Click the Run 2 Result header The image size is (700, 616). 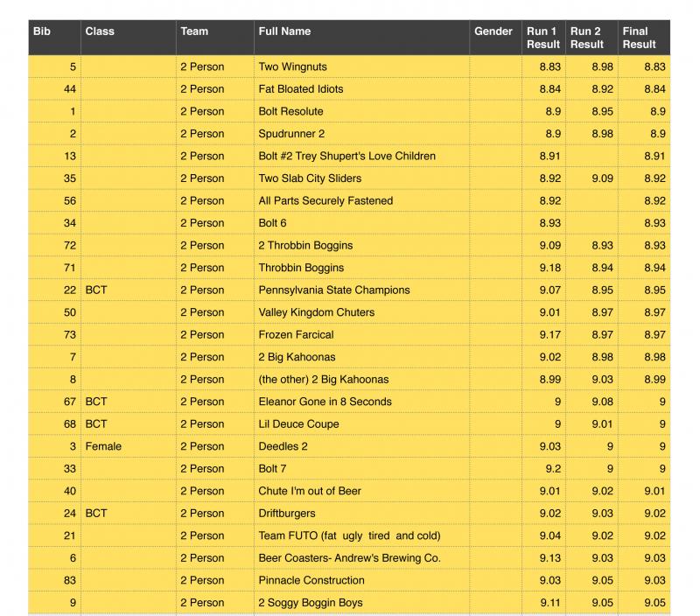coord(592,38)
